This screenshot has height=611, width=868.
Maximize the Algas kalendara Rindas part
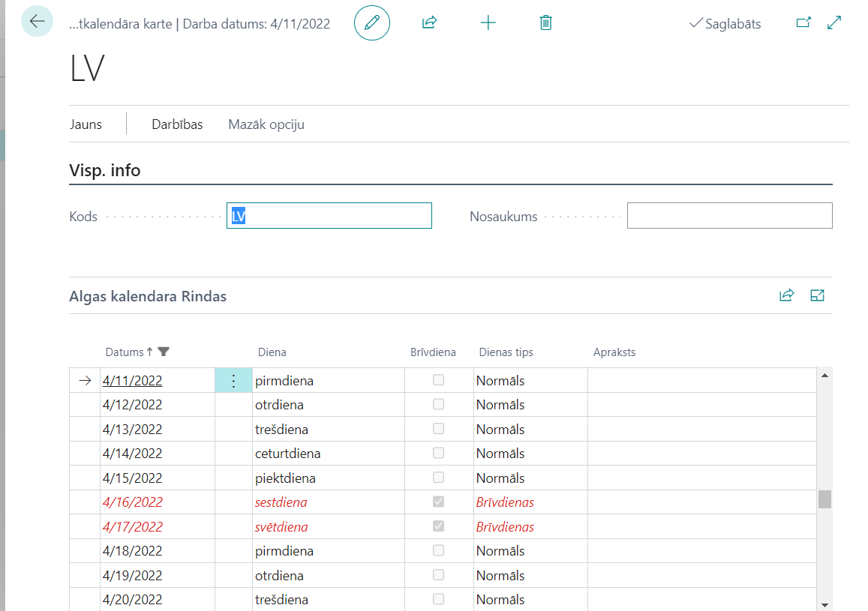[818, 295]
